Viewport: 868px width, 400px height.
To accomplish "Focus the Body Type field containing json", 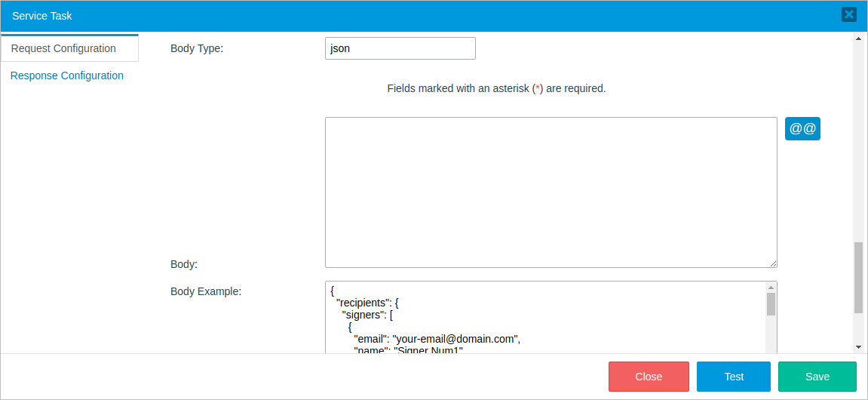I will point(400,48).
